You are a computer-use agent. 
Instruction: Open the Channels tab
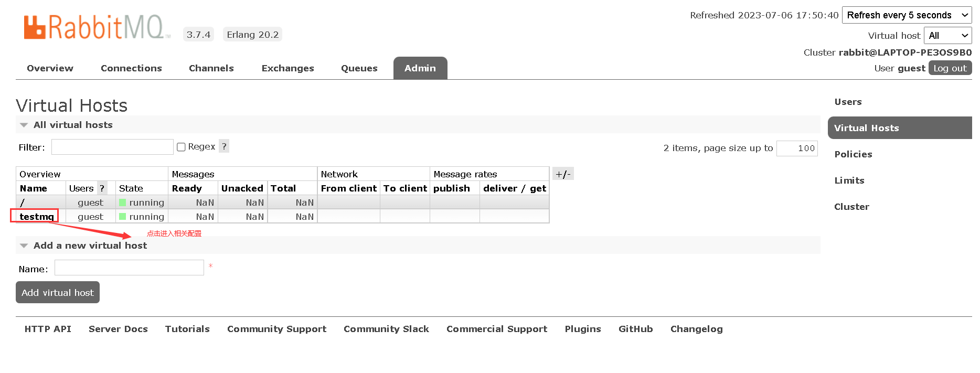click(x=211, y=68)
